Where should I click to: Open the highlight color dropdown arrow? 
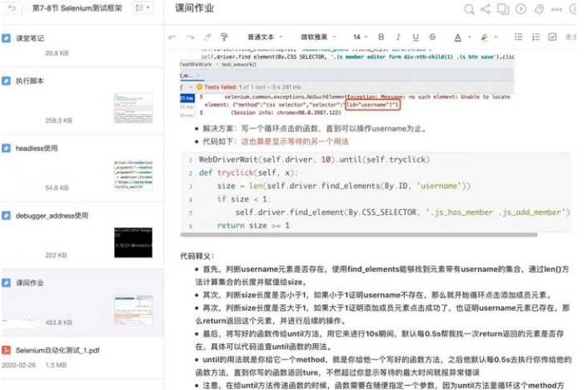(x=496, y=37)
